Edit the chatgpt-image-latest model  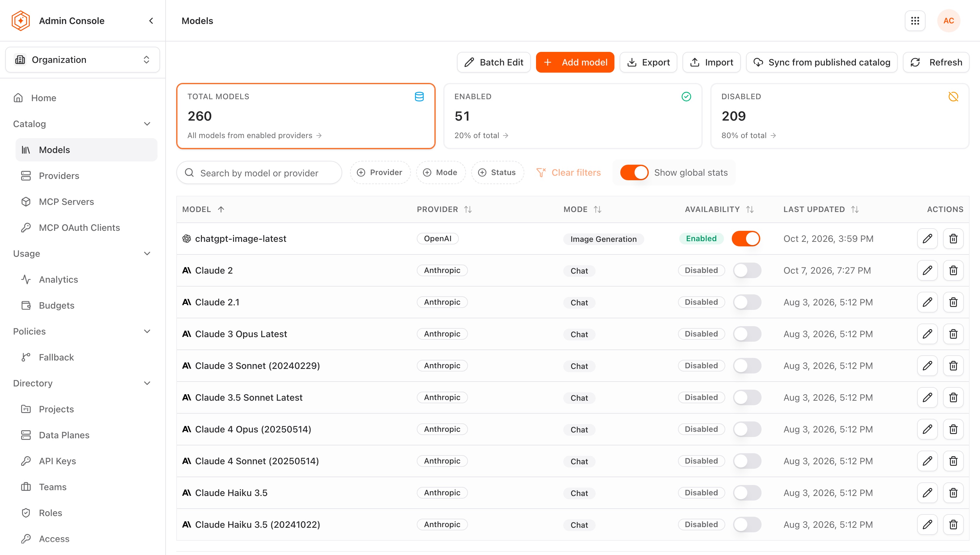tap(927, 239)
